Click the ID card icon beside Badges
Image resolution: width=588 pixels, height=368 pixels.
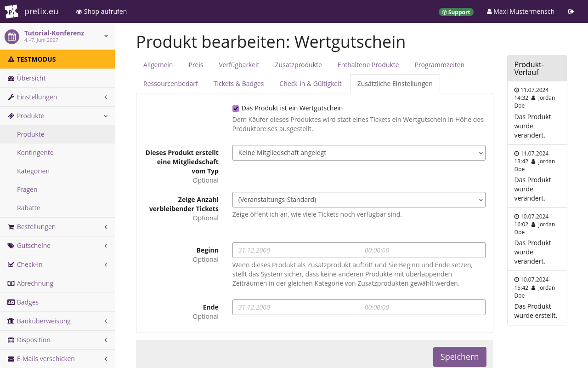pyautogui.click(x=11, y=302)
